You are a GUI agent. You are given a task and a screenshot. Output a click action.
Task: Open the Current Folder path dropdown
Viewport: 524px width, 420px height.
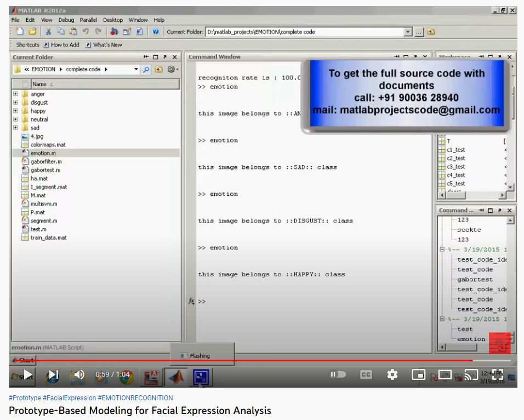pyautogui.click(x=407, y=32)
